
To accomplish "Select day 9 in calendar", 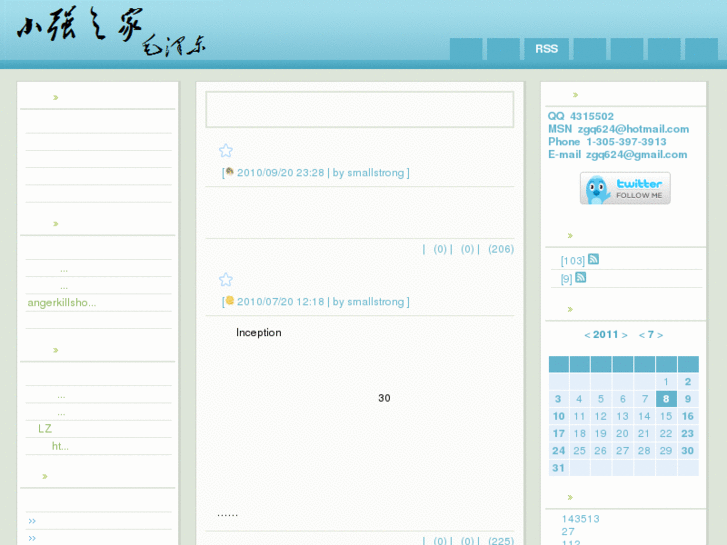I will click(x=688, y=399).
